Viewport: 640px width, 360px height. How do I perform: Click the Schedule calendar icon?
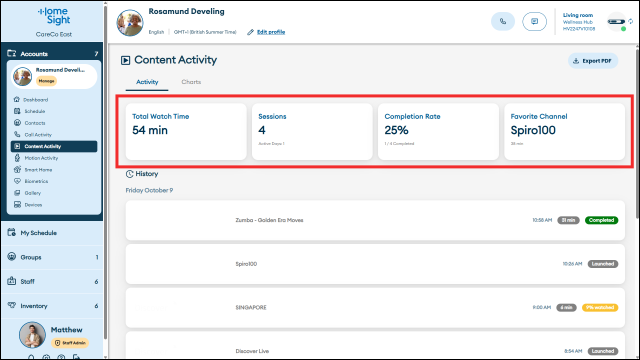(x=17, y=111)
